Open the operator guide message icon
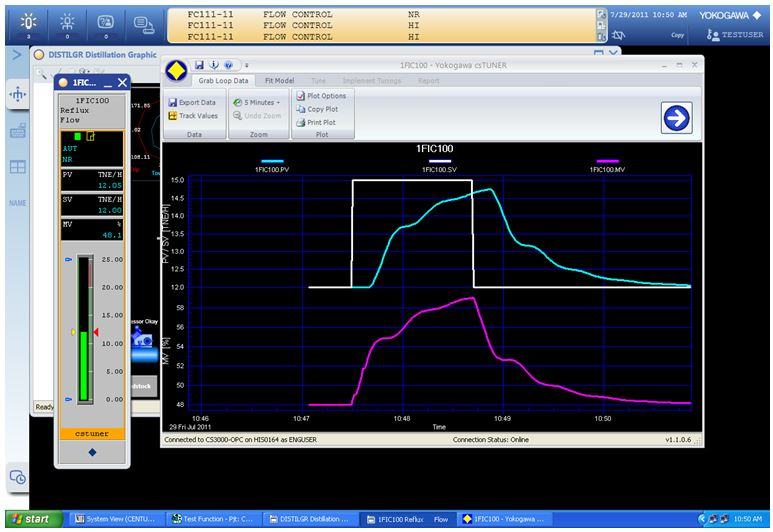 point(105,23)
